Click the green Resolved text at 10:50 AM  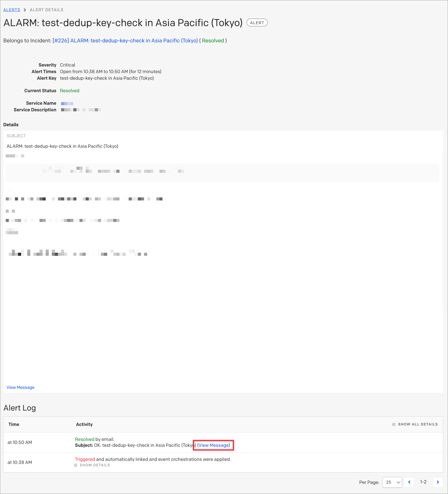[x=85, y=439]
